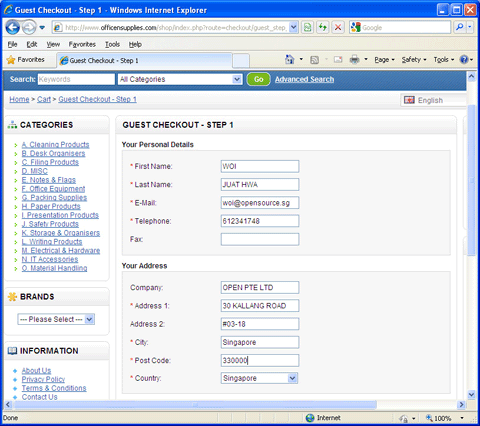Open the M. Electrical & Hardware category
The image size is (480, 426).
[x=61, y=250]
